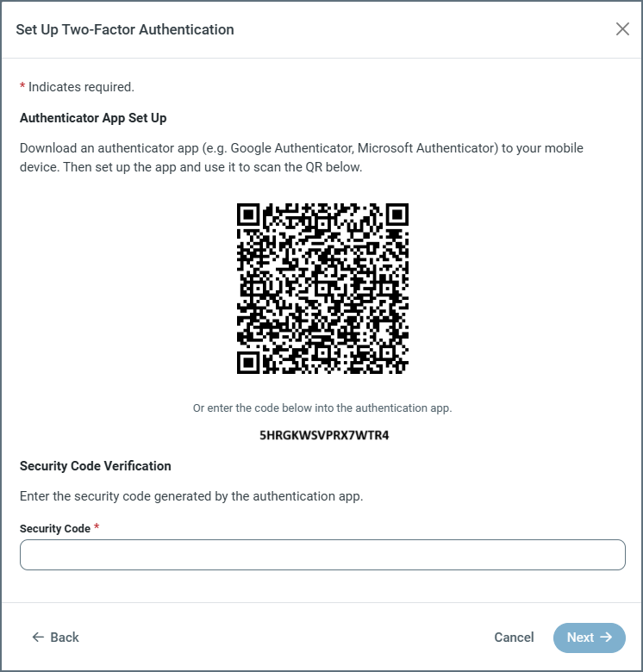
Task: Click the 'Or enter the code below' hint
Action: [322, 408]
